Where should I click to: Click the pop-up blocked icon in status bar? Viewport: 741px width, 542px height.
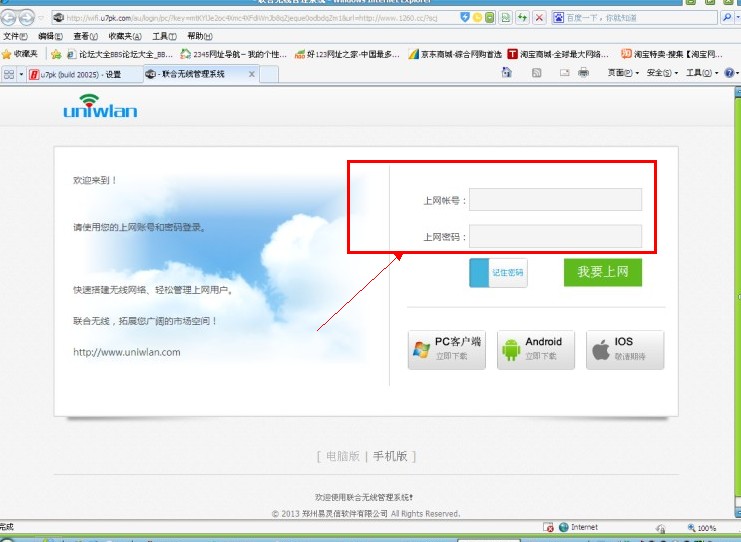[x=548, y=527]
